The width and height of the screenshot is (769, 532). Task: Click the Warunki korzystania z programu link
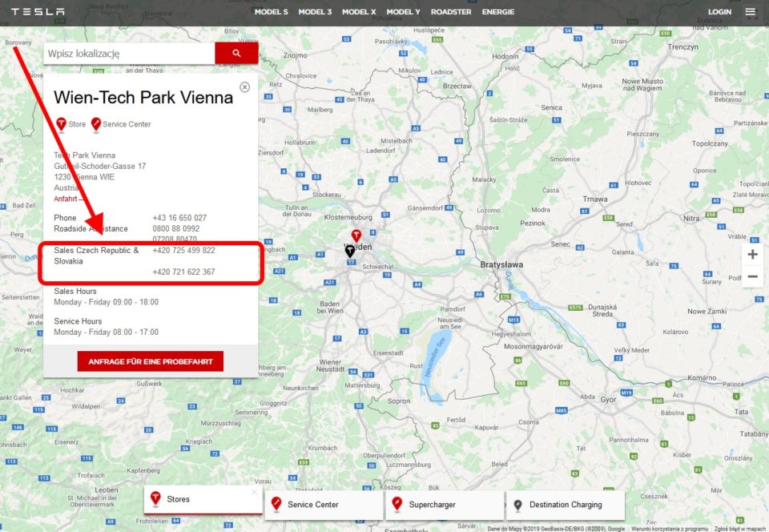click(x=670, y=529)
